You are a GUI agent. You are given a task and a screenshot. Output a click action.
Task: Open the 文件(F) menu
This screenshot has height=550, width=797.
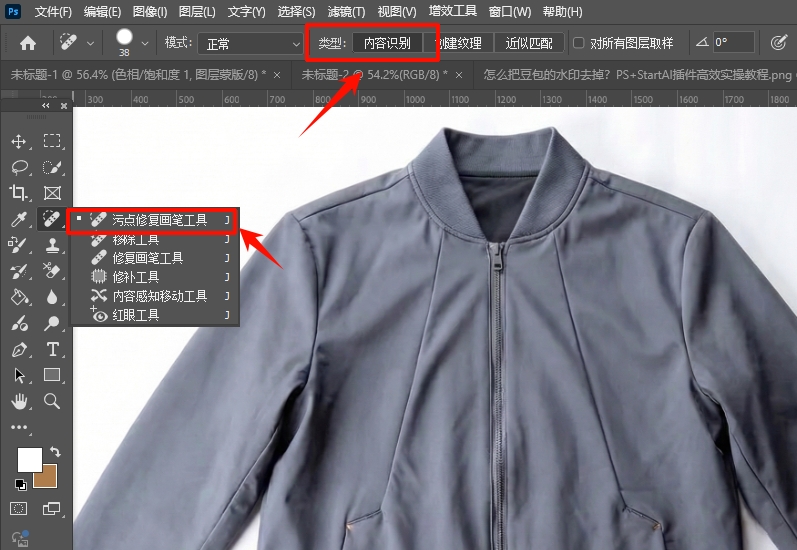pos(53,11)
